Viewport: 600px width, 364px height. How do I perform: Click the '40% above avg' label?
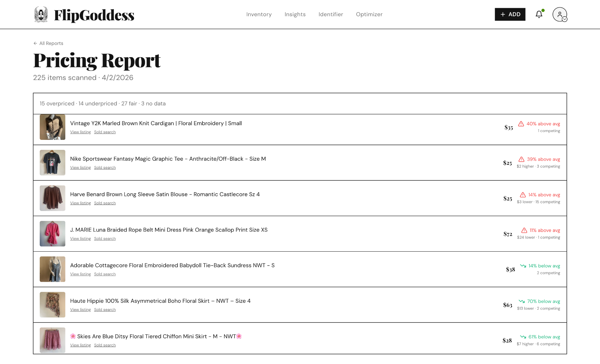point(543,124)
